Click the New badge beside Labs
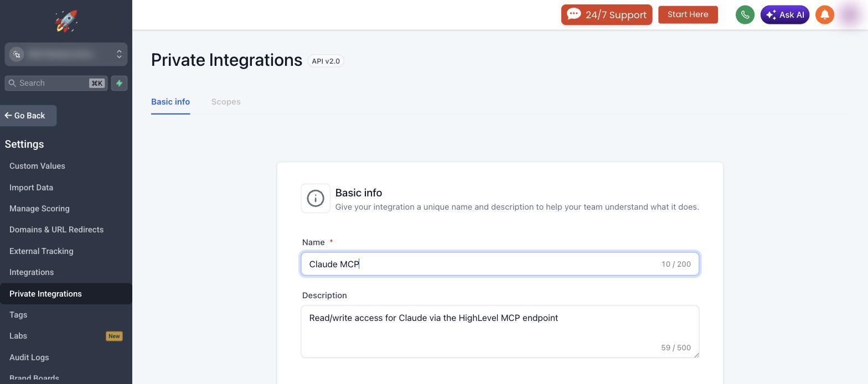868x384 pixels. click(x=114, y=336)
